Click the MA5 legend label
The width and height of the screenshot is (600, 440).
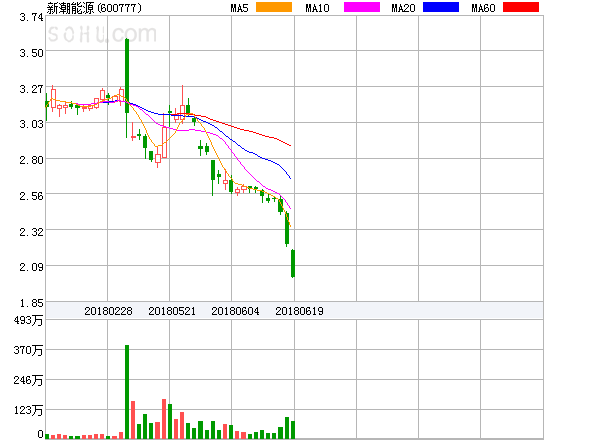click(239, 8)
